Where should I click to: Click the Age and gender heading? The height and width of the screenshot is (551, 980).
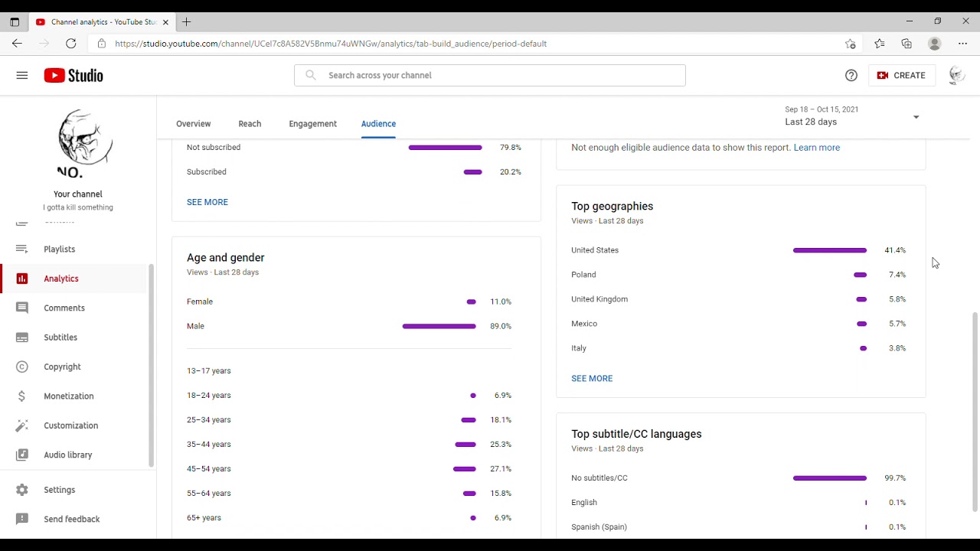pyautogui.click(x=226, y=258)
